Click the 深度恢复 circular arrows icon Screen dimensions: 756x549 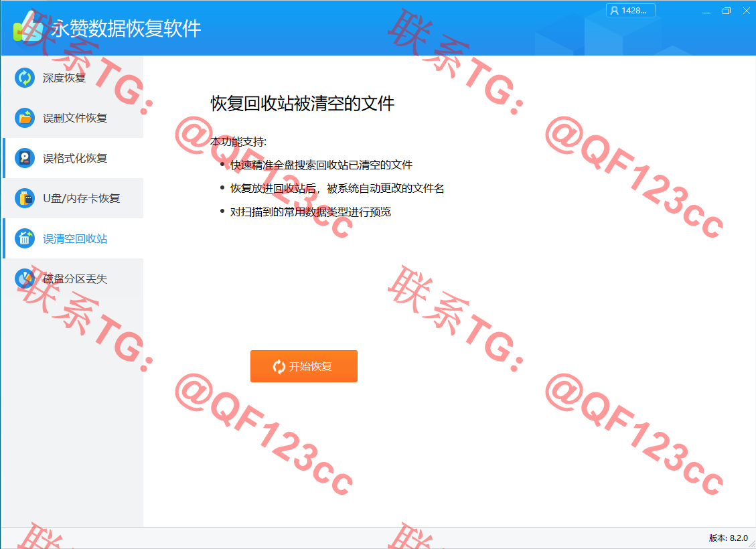point(25,78)
